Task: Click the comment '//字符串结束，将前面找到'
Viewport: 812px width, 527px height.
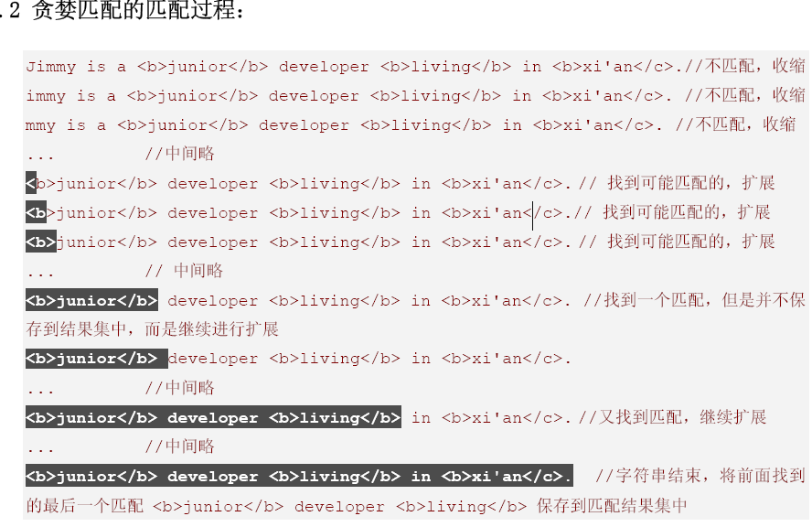Action: [700, 476]
